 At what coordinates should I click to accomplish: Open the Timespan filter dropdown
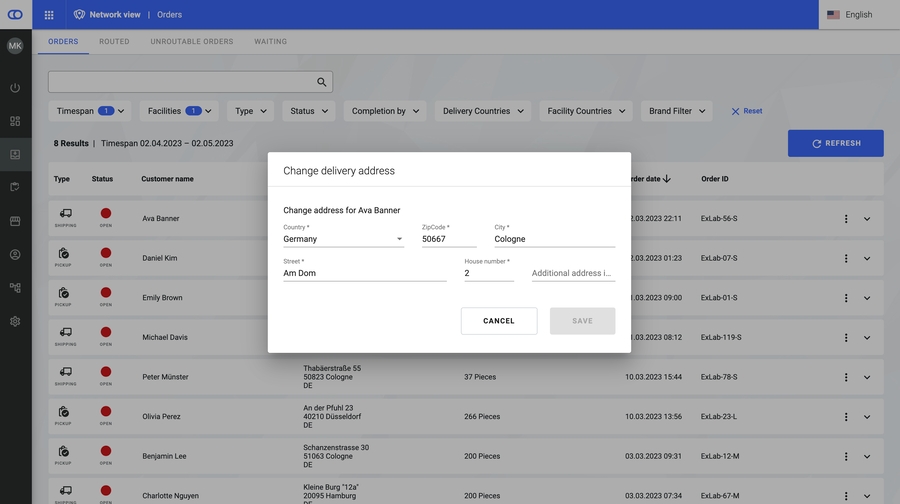pos(89,111)
